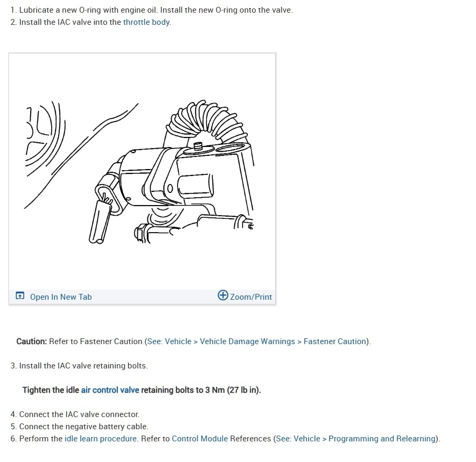Click See: Vehicle in step 6
The image size is (476, 462).
pos(298,439)
